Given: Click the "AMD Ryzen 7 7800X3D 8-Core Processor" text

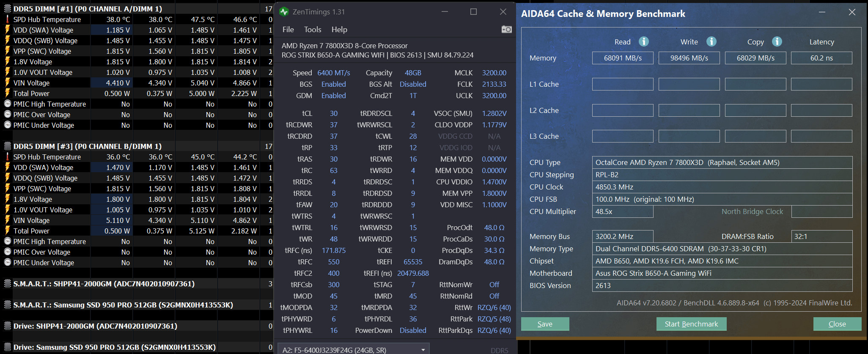Looking at the screenshot, I should [345, 46].
